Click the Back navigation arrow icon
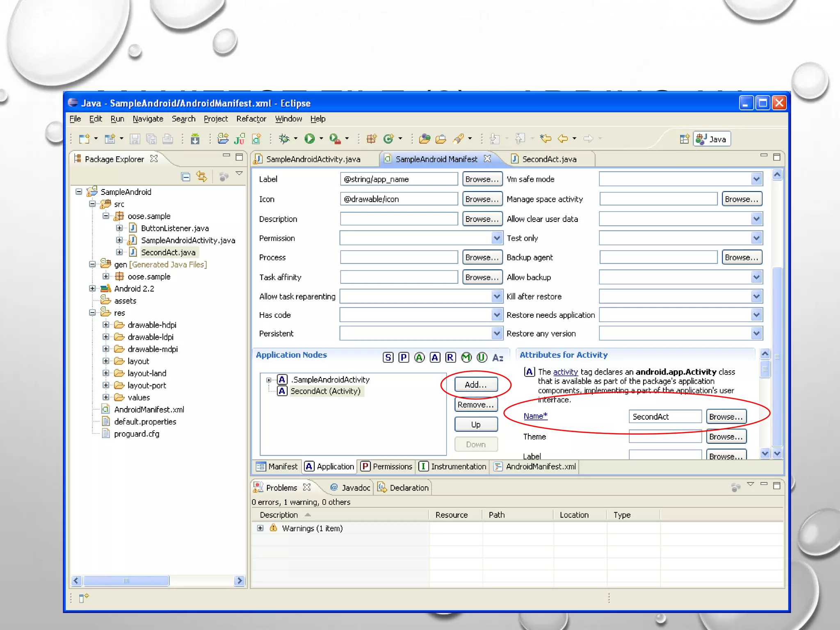 click(563, 139)
